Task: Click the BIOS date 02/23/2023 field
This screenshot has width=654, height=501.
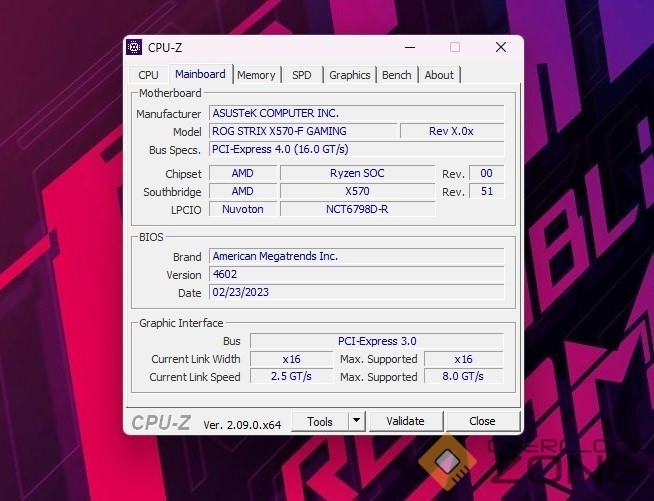Action: [x=357, y=292]
